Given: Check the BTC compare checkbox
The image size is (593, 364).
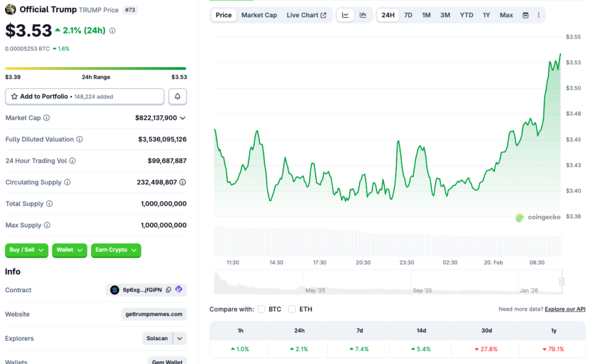Looking at the screenshot, I should pyautogui.click(x=262, y=309).
